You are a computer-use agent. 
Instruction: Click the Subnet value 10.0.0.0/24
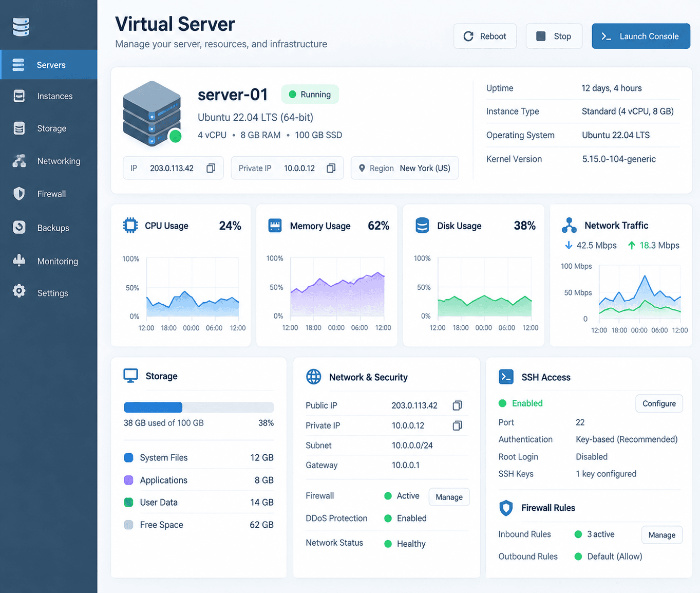[x=412, y=446]
